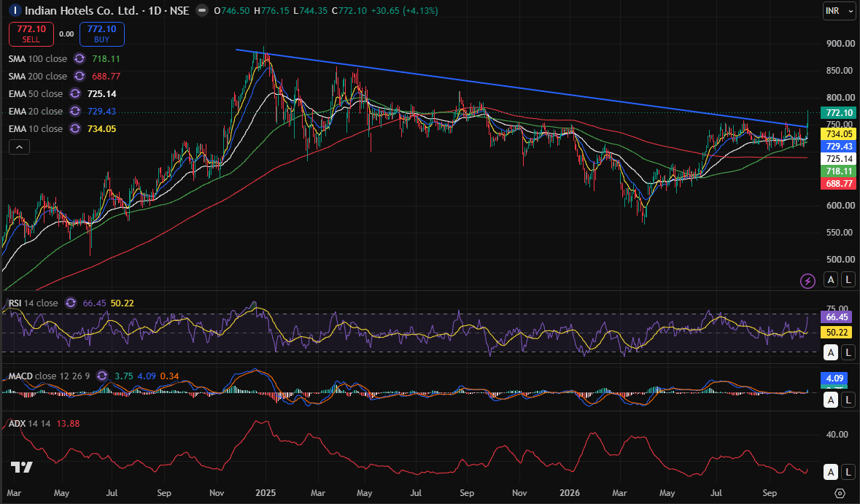
Task: Select the EMA 20 close legend label
Action: 36,112
